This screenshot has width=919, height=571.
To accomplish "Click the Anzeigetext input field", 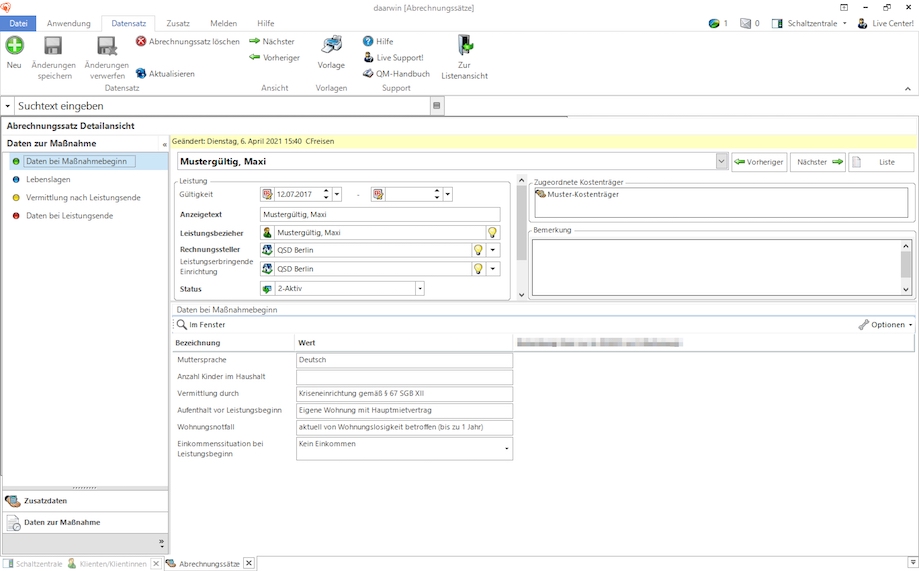I will (x=380, y=215).
